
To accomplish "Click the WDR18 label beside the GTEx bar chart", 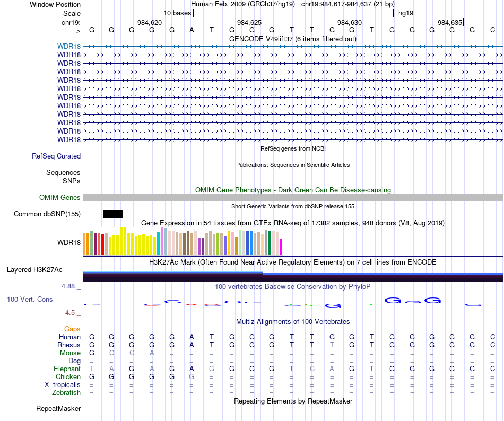I will click(69, 242).
